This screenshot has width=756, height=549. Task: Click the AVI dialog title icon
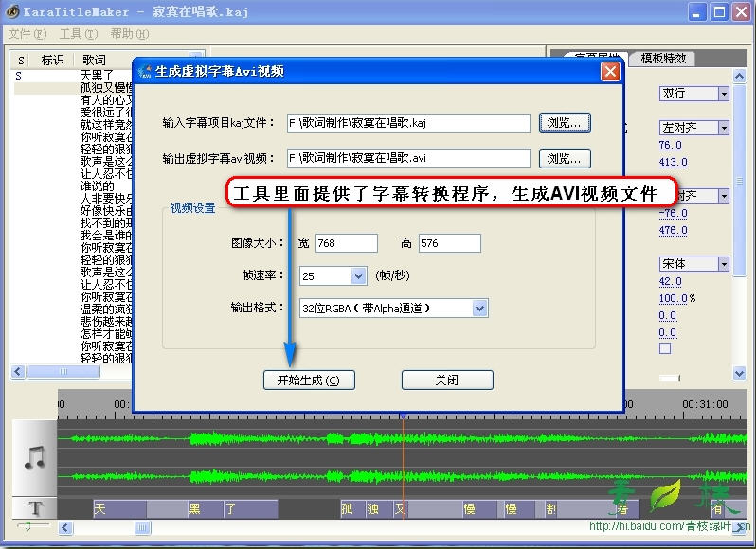[144, 71]
